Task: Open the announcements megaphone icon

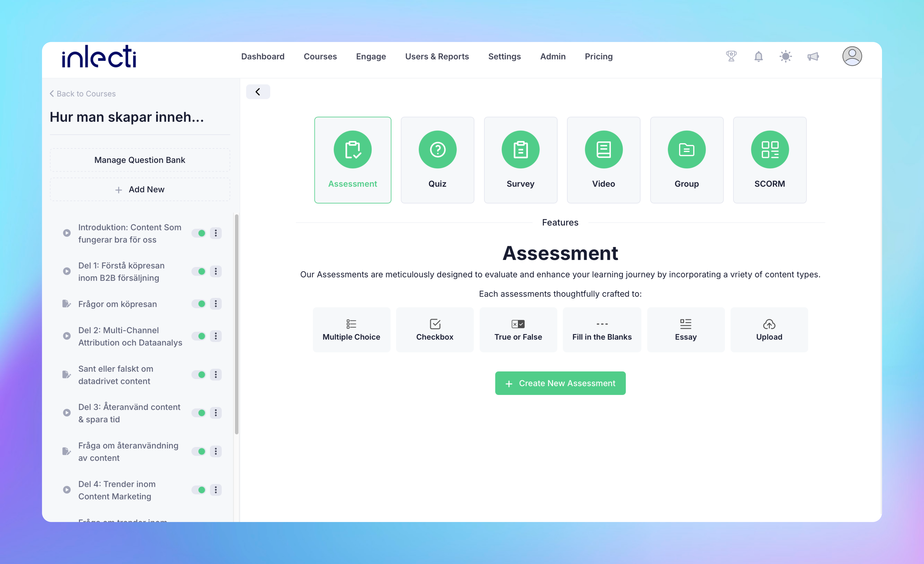Action: [813, 56]
